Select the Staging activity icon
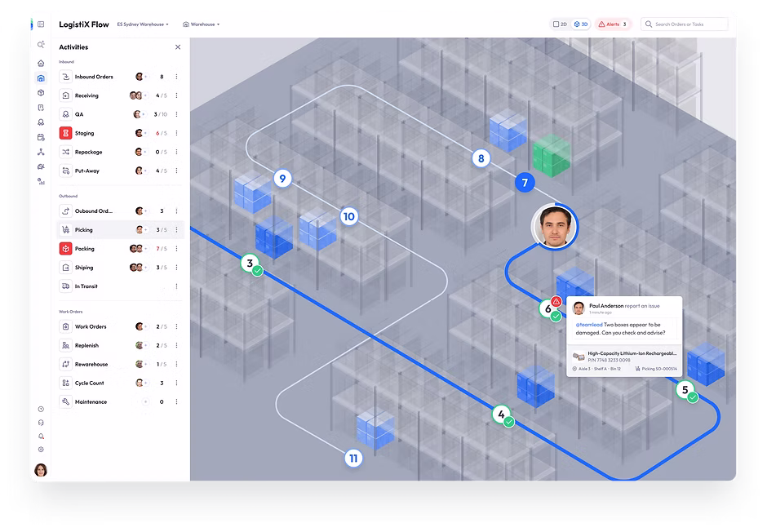The image size is (767, 532). click(x=65, y=132)
